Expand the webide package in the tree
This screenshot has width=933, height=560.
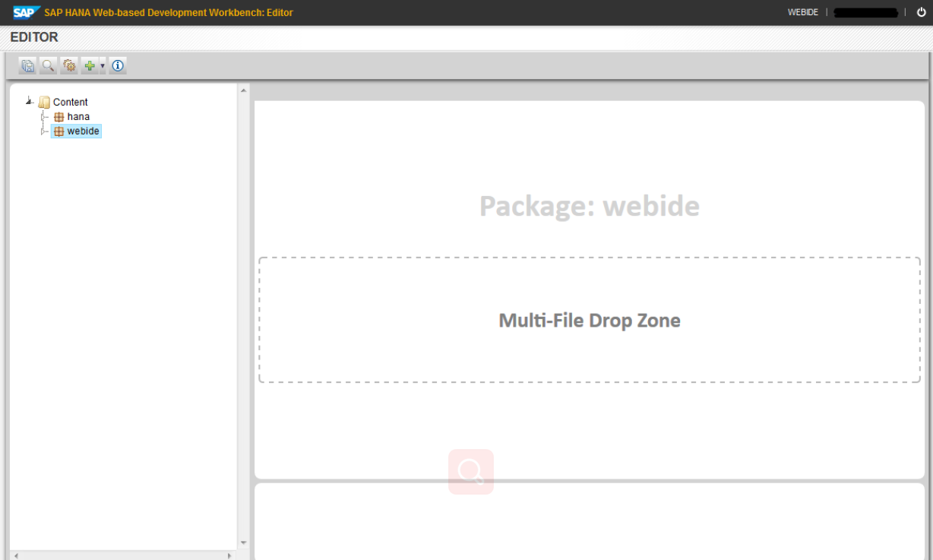tap(43, 131)
